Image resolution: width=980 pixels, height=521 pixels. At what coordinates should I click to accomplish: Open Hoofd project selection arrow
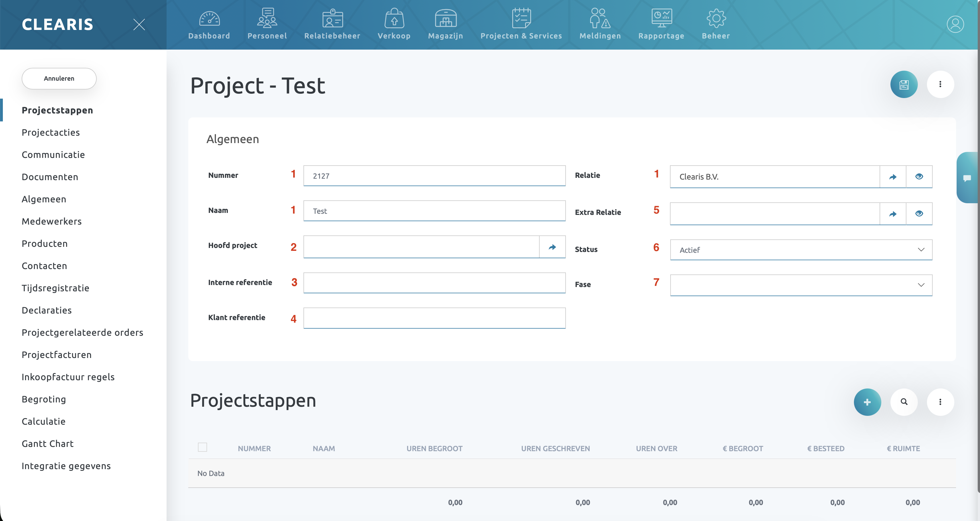pos(552,247)
